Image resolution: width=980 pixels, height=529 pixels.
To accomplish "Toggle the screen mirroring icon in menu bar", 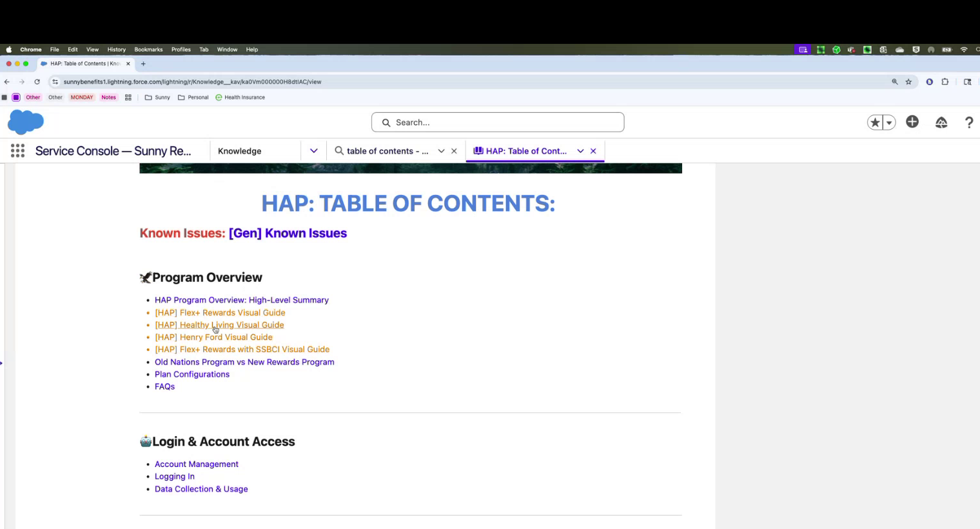I will pos(803,50).
